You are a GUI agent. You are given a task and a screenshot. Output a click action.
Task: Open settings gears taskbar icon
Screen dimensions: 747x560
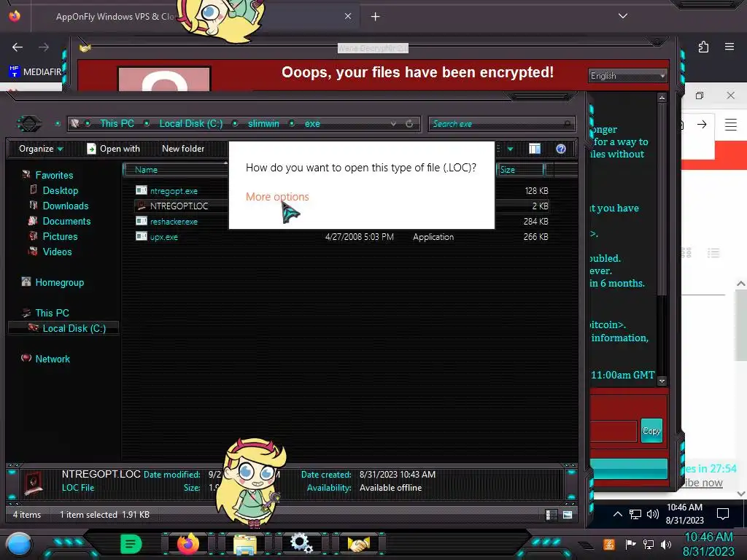301,543
